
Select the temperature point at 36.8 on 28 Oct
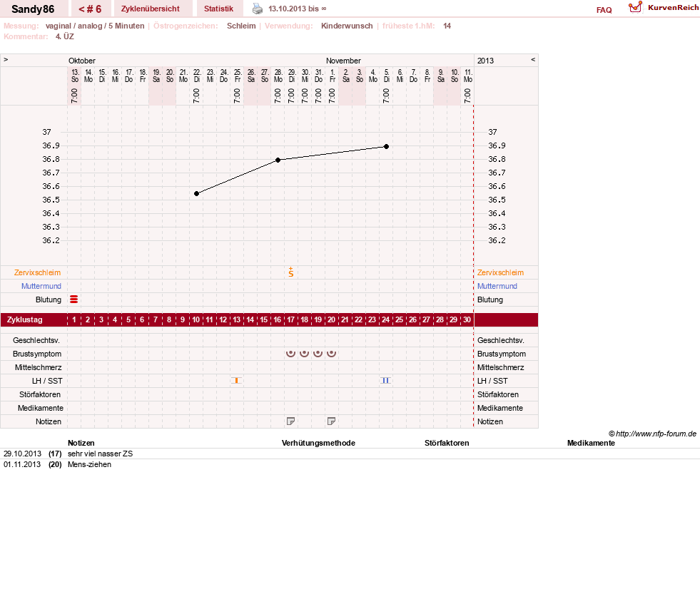click(278, 160)
